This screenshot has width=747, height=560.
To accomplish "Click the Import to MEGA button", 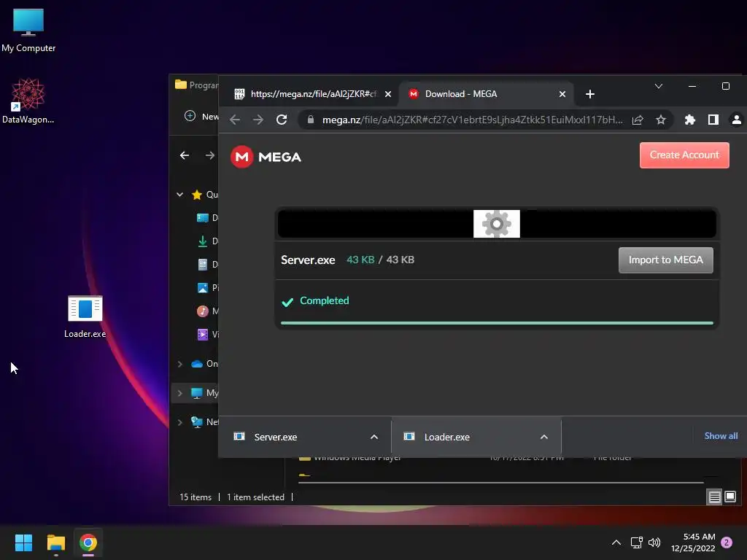I will (665, 260).
